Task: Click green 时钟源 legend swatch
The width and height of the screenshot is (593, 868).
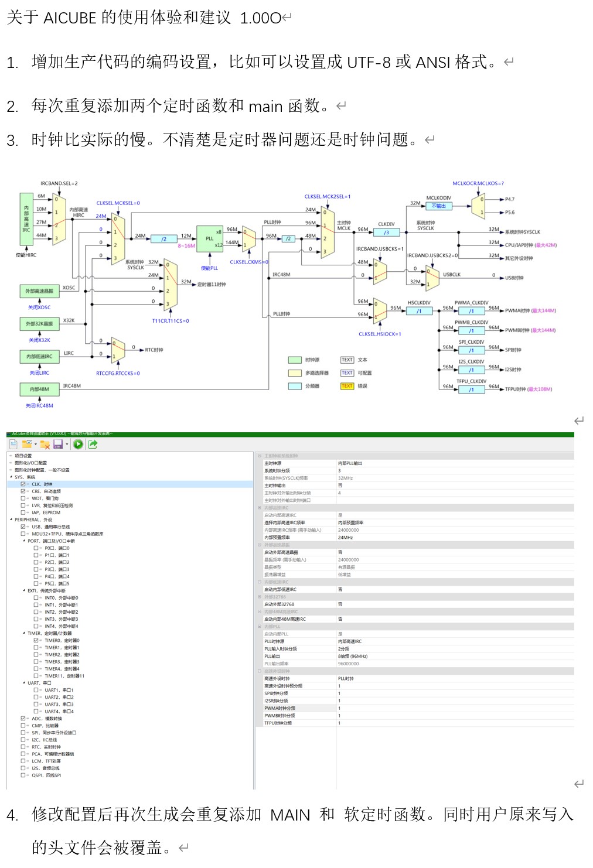Action: coord(295,360)
